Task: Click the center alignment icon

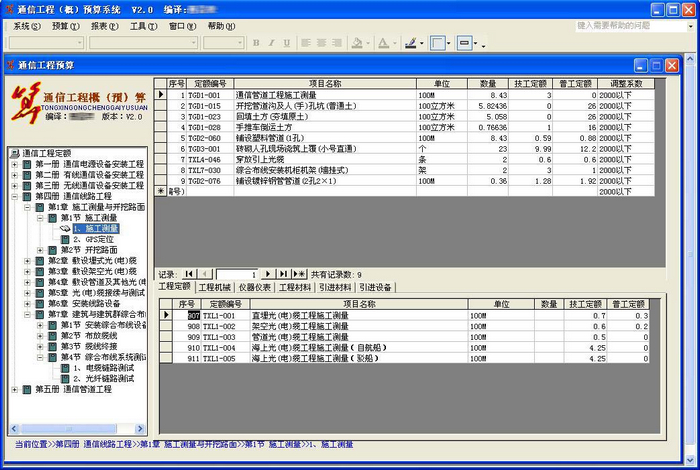Action: (x=321, y=43)
